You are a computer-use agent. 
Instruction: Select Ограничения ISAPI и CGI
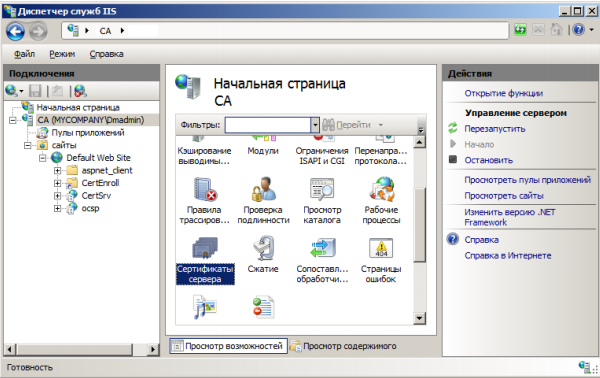322,156
